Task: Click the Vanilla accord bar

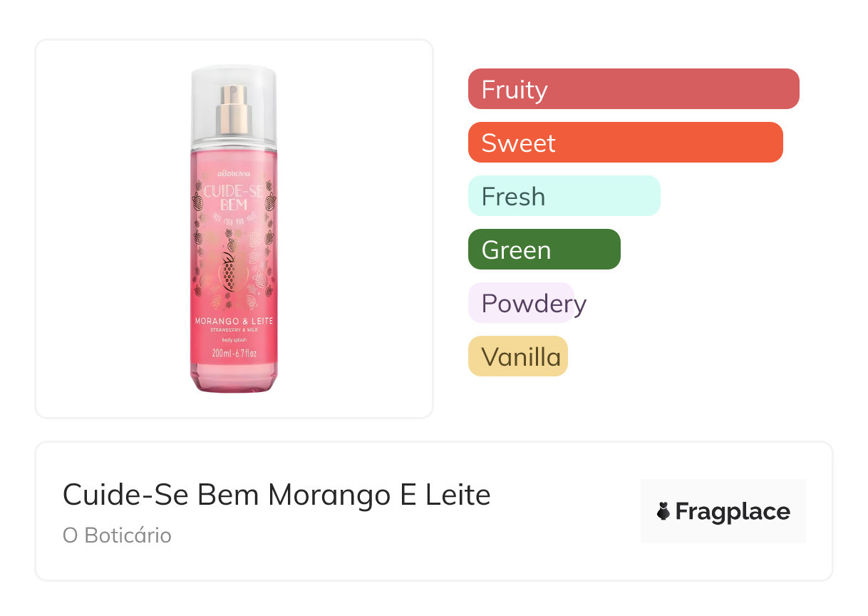Action: point(518,356)
